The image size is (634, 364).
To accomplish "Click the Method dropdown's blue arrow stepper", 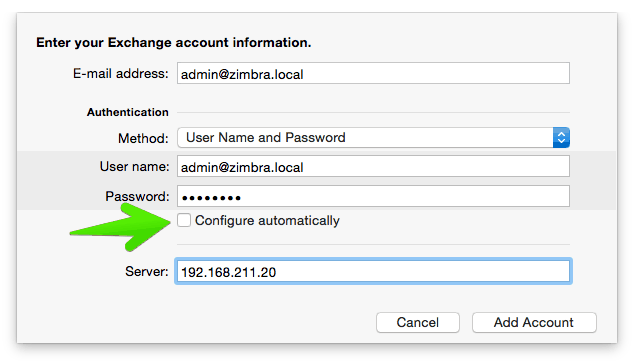I will [x=561, y=138].
